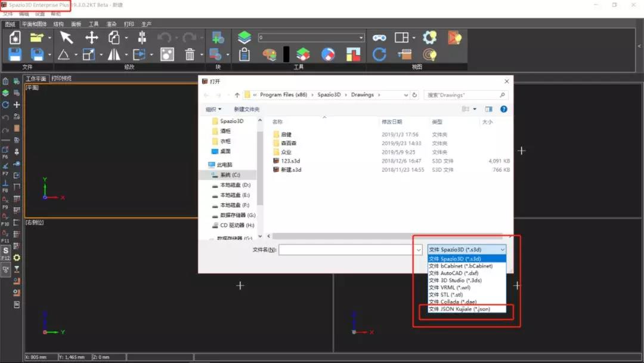Image resolution: width=644 pixels, height=363 pixels.
Task: Go up one folder level in dialog
Action: click(237, 95)
